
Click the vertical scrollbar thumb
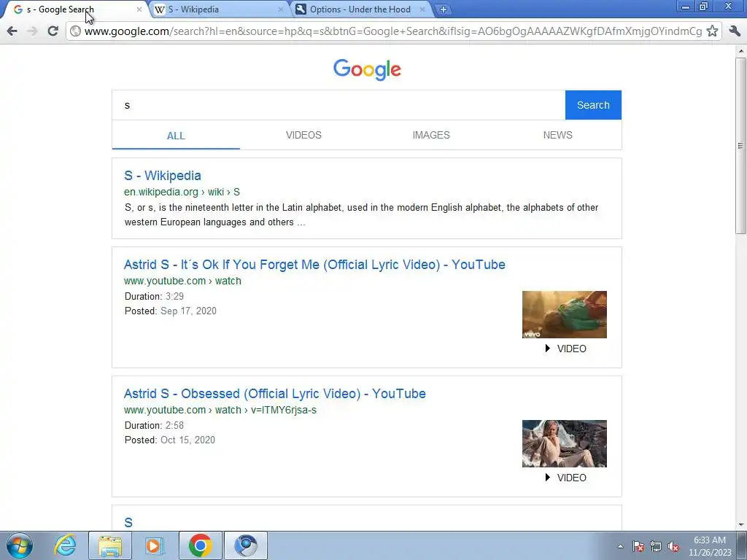pos(740,145)
